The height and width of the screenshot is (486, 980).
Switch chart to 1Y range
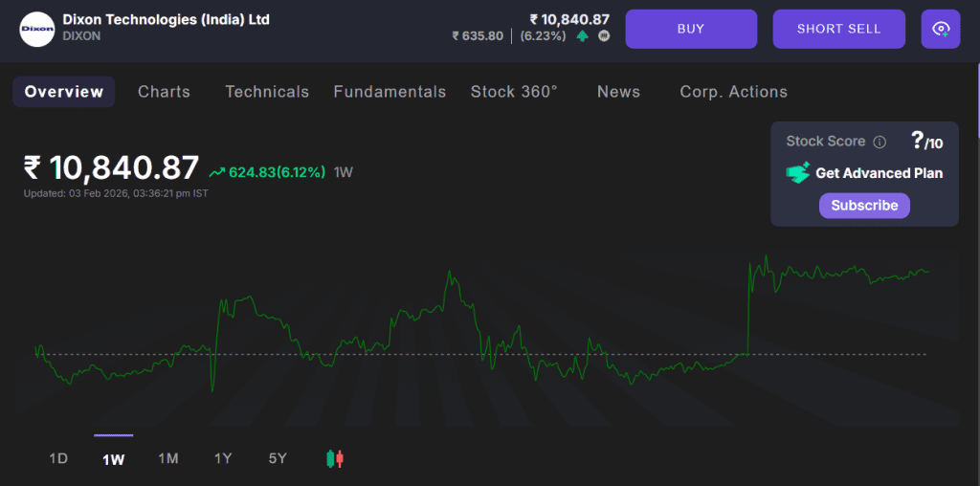tap(223, 459)
